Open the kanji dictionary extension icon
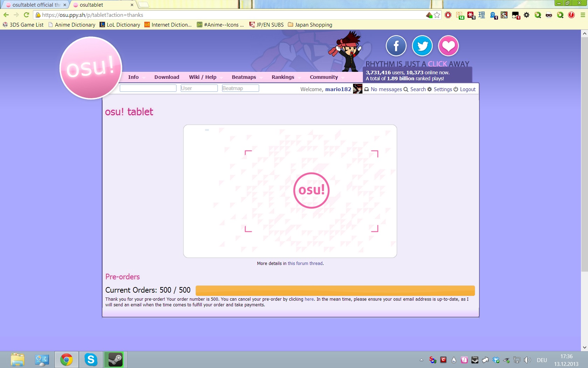The image size is (588, 368). click(x=482, y=15)
